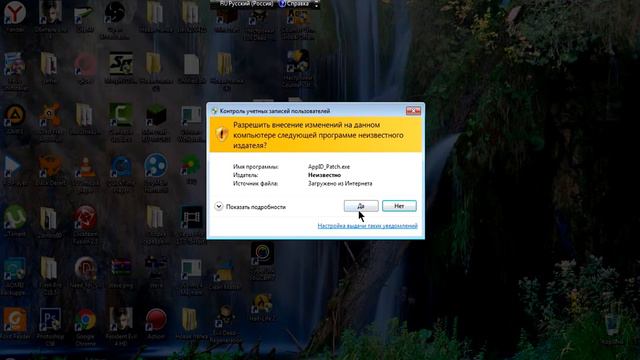Click the Загружено из Интернета source value

click(x=340, y=183)
